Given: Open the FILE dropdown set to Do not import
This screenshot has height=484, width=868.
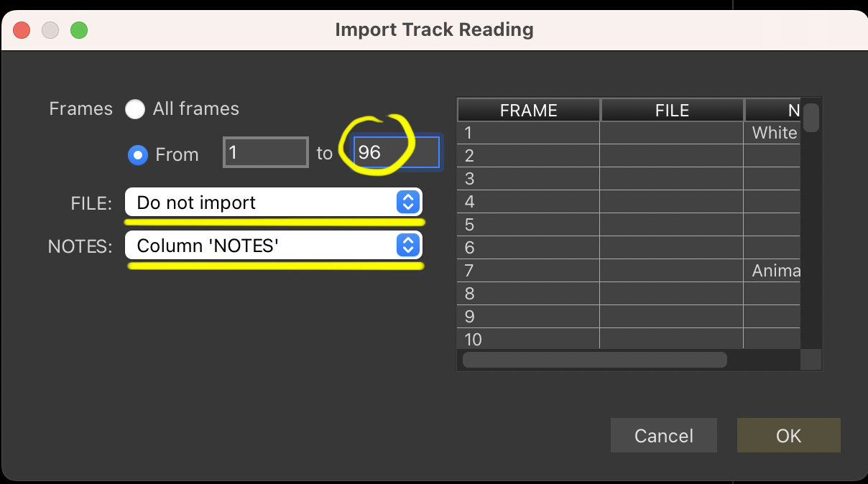Looking at the screenshot, I should (x=274, y=203).
